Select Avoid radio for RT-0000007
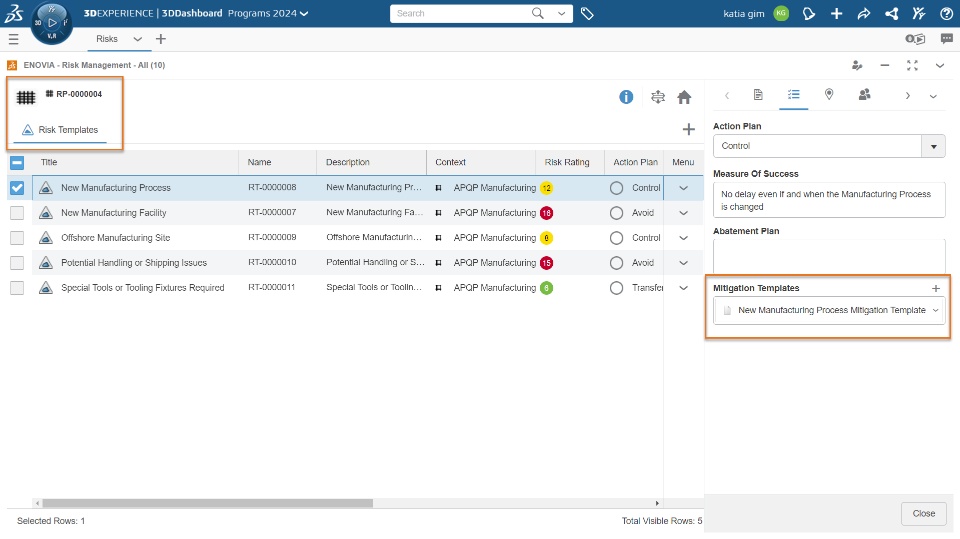This screenshot has width=960, height=539. pos(617,213)
